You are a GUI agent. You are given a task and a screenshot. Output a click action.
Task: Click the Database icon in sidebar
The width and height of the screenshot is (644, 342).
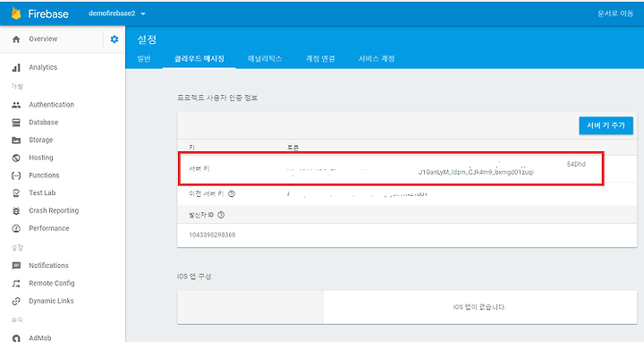point(16,123)
